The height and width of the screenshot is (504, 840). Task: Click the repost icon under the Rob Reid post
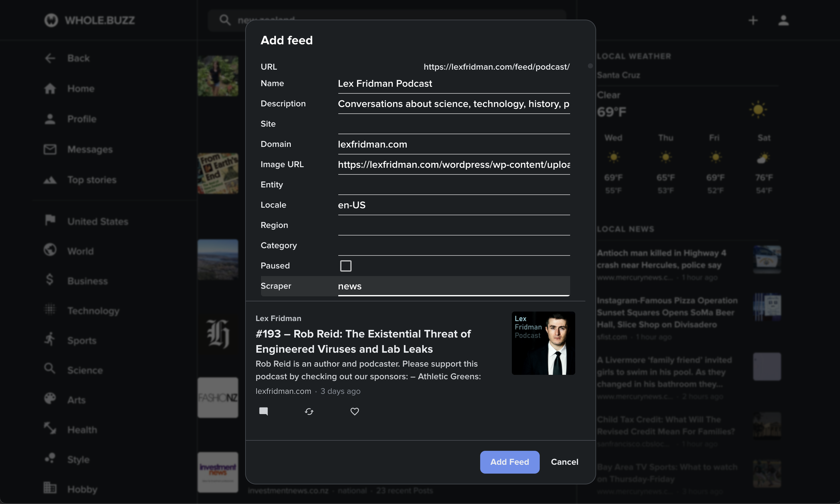pyautogui.click(x=309, y=411)
